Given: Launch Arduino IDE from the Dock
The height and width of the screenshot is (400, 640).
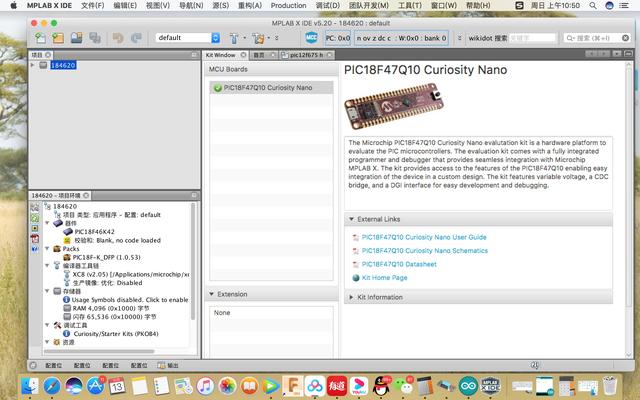Looking at the screenshot, I should pyautogui.click(x=468, y=386).
